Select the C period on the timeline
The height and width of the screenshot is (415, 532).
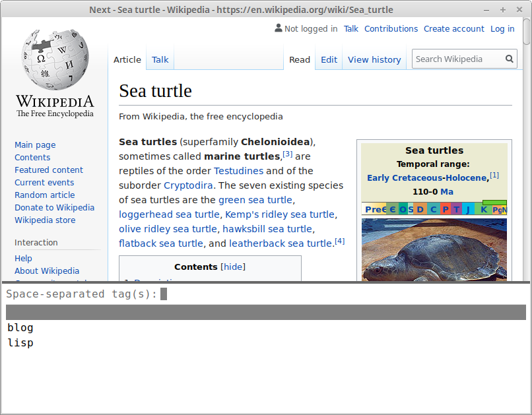click(433, 209)
